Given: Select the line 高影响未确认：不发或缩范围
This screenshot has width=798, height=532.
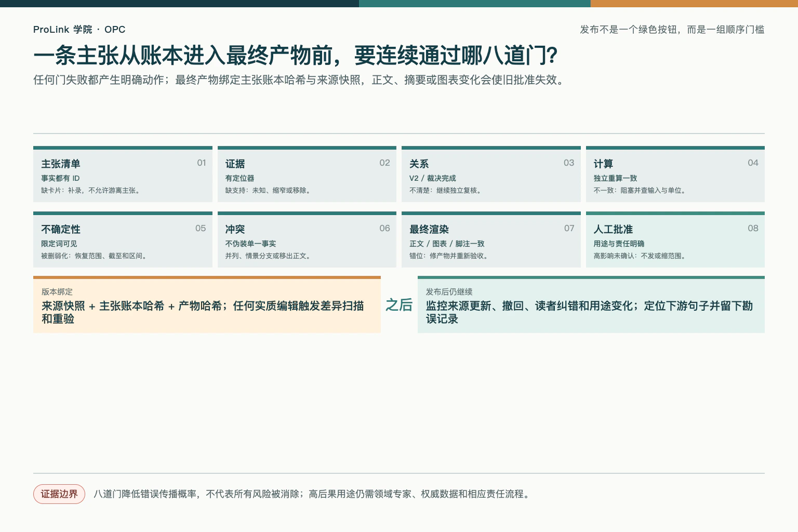Looking at the screenshot, I should pos(640,256).
